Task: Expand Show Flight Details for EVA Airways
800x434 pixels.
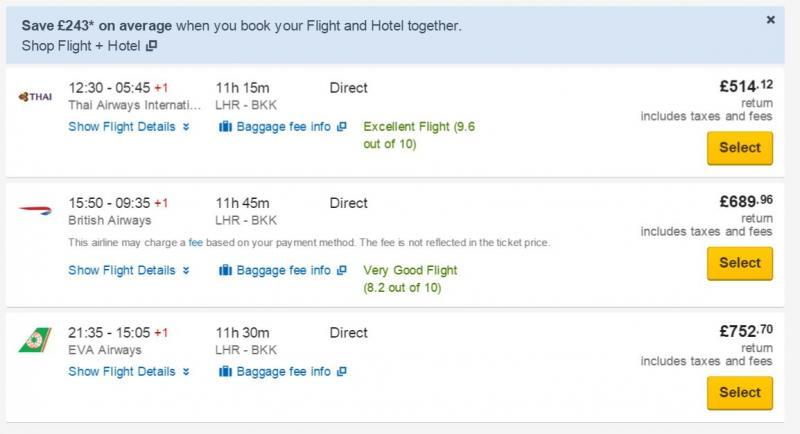Action: (x=128, y=372)
